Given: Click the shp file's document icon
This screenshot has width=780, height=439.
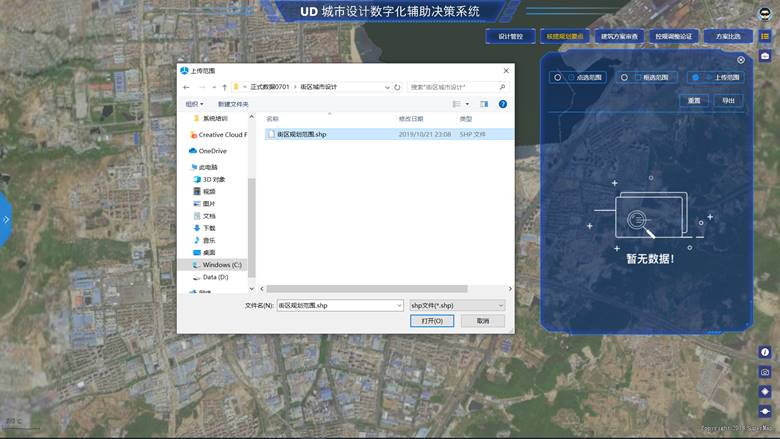Looking at the screenshot, I should tap(272, 134).
